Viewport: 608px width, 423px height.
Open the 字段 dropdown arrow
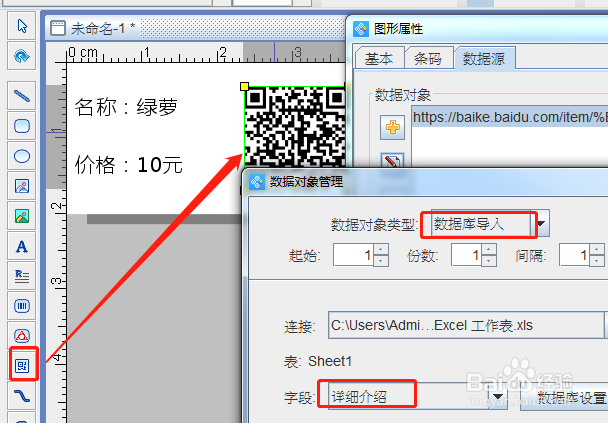coord(498,397)
